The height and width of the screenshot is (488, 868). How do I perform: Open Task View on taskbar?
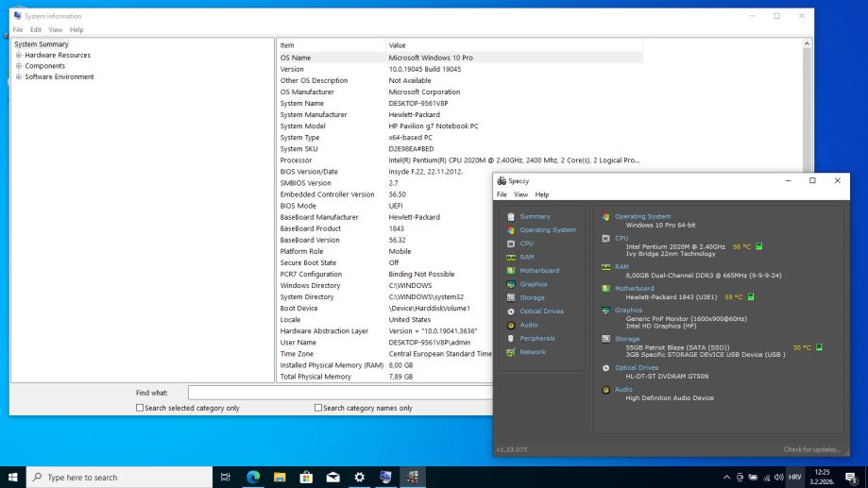226,477
